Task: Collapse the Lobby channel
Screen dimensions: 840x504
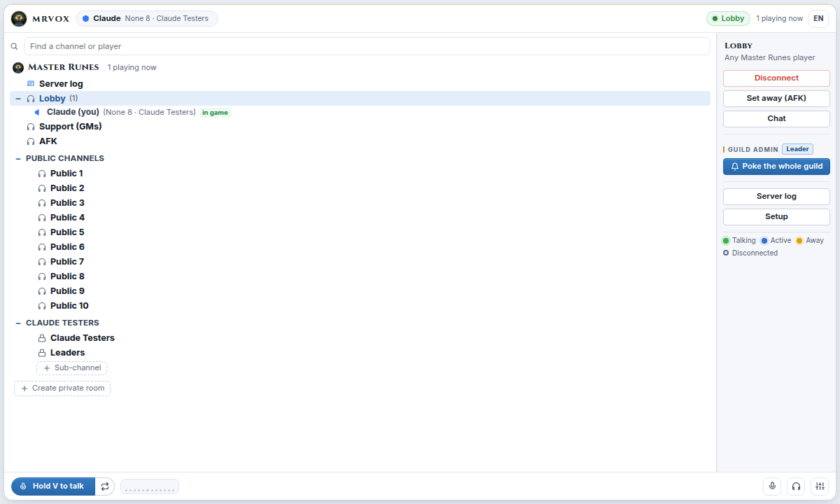Action: coord(18,99)
